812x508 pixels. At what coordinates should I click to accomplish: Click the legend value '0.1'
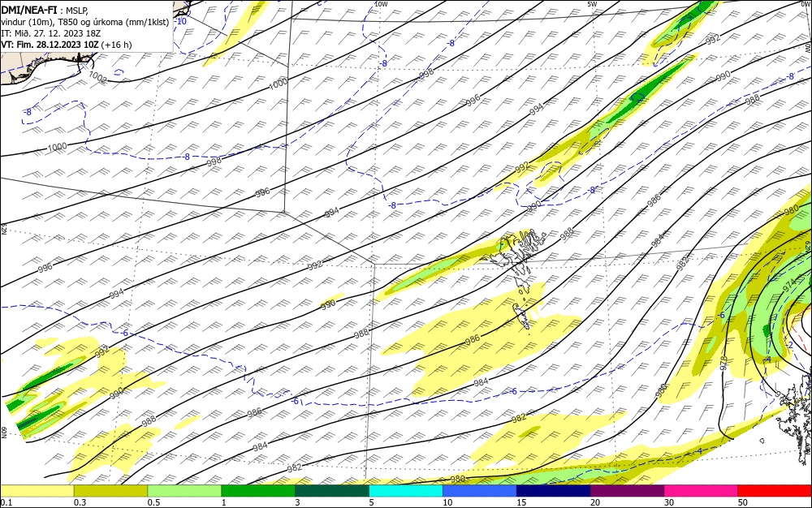pyautogui.click(x=6, y=502)
